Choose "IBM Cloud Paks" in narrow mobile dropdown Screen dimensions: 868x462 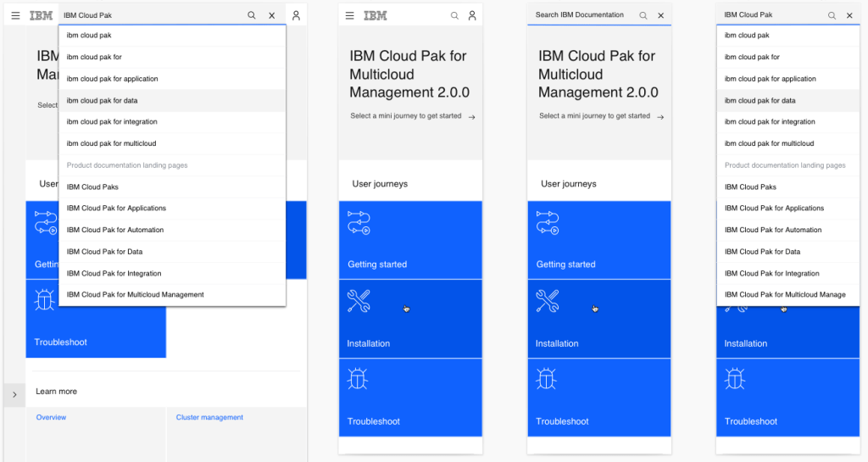point(750,187)
